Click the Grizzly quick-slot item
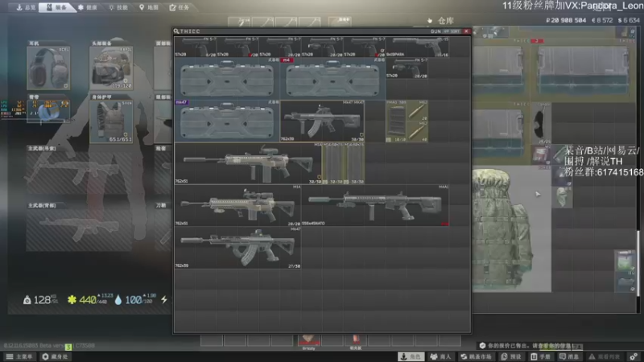Image resolution: width=644 pixels, height=362 pixels. tap(309, 341)
